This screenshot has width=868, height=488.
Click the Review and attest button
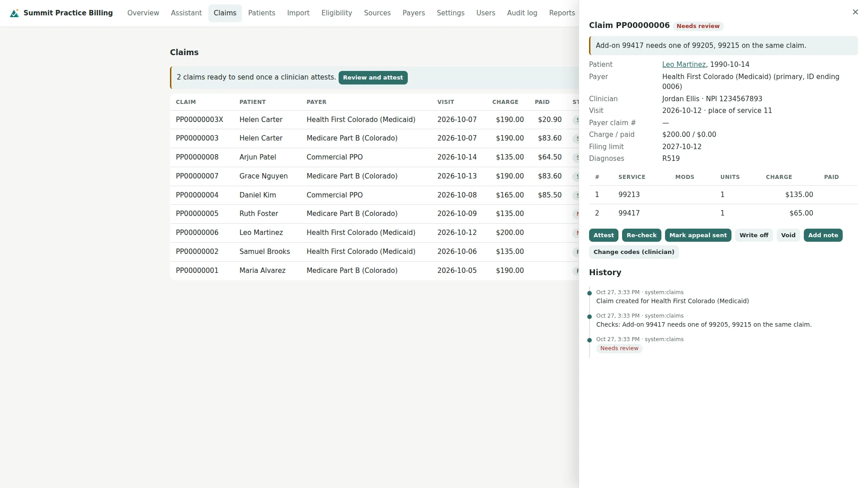(373, 78)
